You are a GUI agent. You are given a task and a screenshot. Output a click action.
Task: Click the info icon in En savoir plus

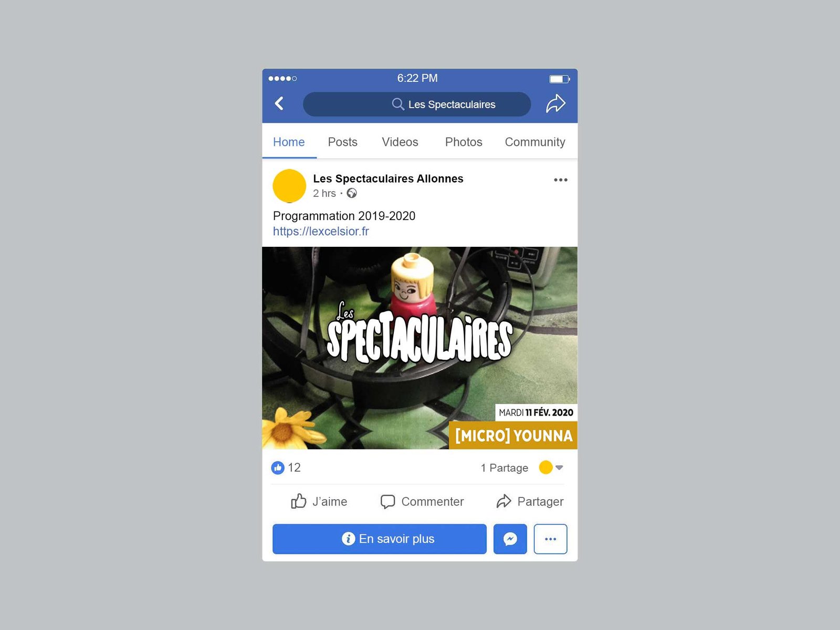tap(348, 539)
